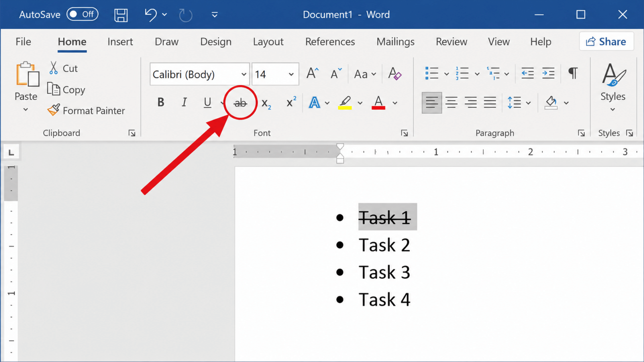
Task: Open the Styles gallery
Action: tap(613, 87)
